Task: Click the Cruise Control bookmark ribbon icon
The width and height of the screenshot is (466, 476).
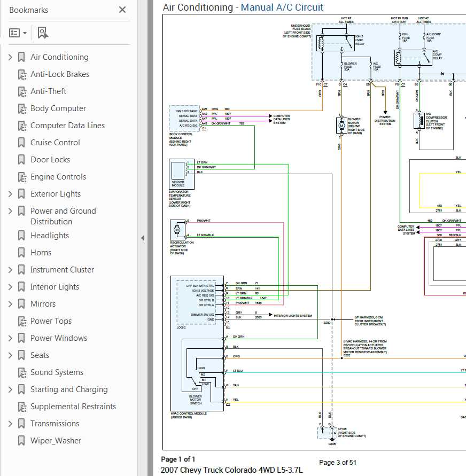Action: click(x=21, y=143)
